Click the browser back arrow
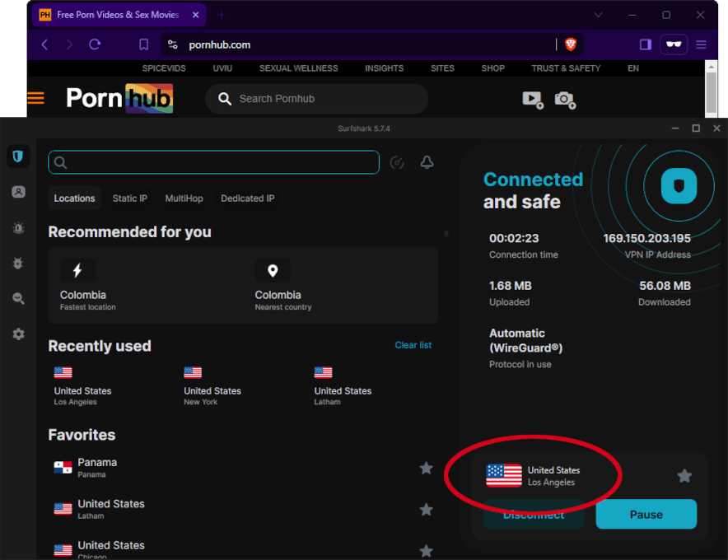 pos(45,44)
